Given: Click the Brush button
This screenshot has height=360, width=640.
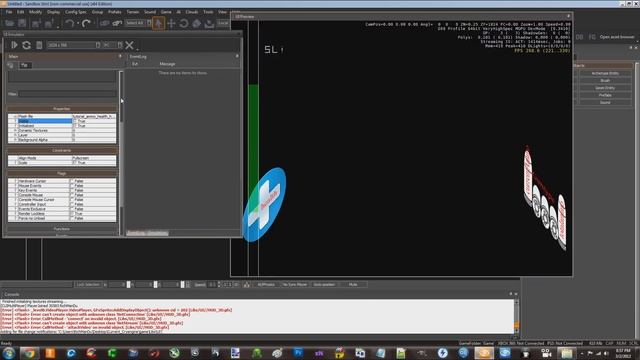Looking at the screenshot, I should pyautogui.click(x=605, y=81).
